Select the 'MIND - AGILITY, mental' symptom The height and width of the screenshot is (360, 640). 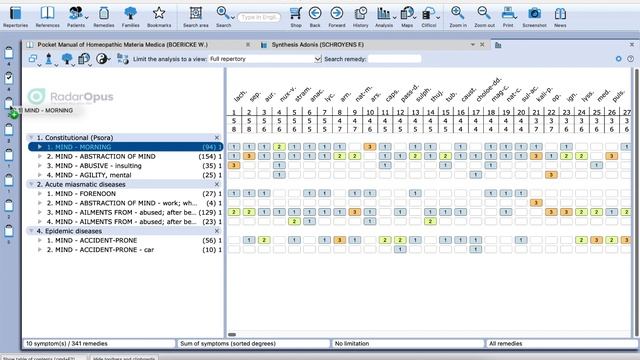pyautogui.click(x=126, y=175)
